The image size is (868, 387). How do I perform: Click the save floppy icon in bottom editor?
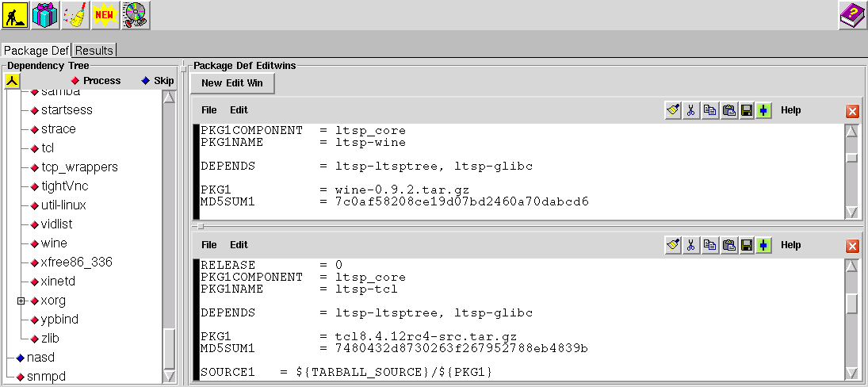point(746,245)
